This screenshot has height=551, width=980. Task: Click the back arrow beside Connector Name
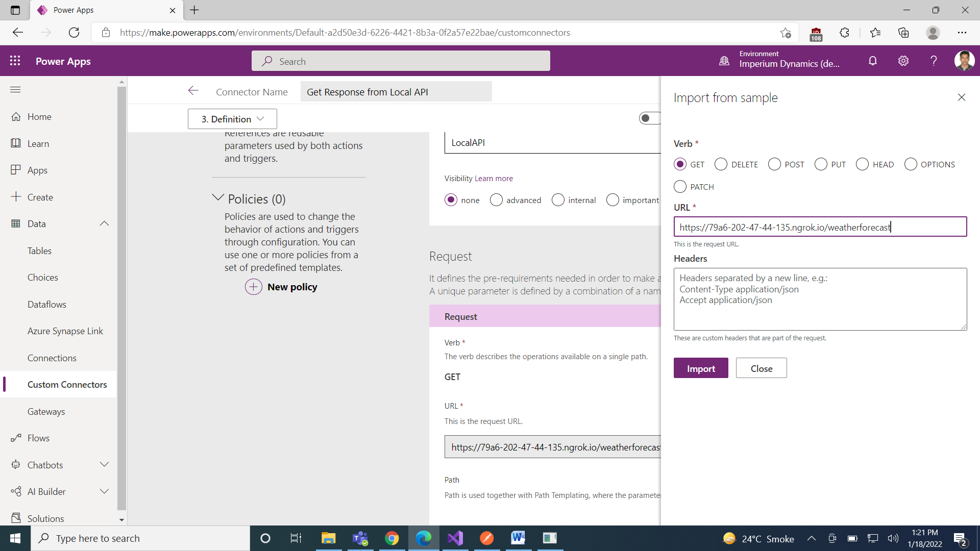[193, 91]
